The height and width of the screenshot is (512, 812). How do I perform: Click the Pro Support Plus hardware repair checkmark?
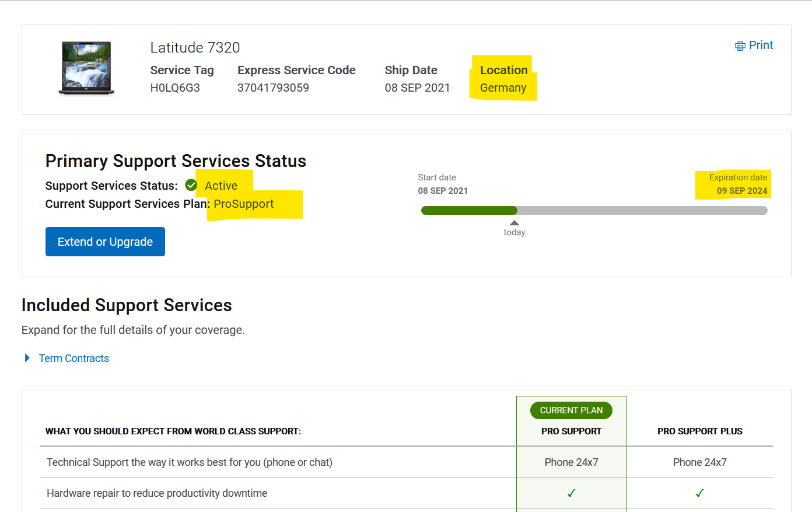[x=699, y=493]
